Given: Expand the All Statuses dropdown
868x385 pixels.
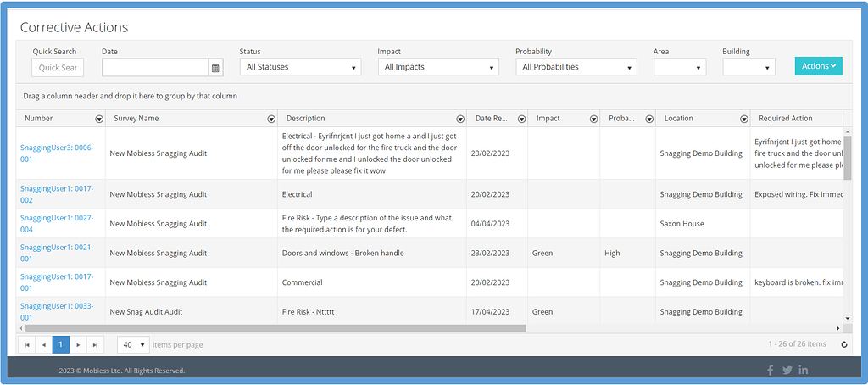Looking at the screenshot, I should (x=300, y=67).
